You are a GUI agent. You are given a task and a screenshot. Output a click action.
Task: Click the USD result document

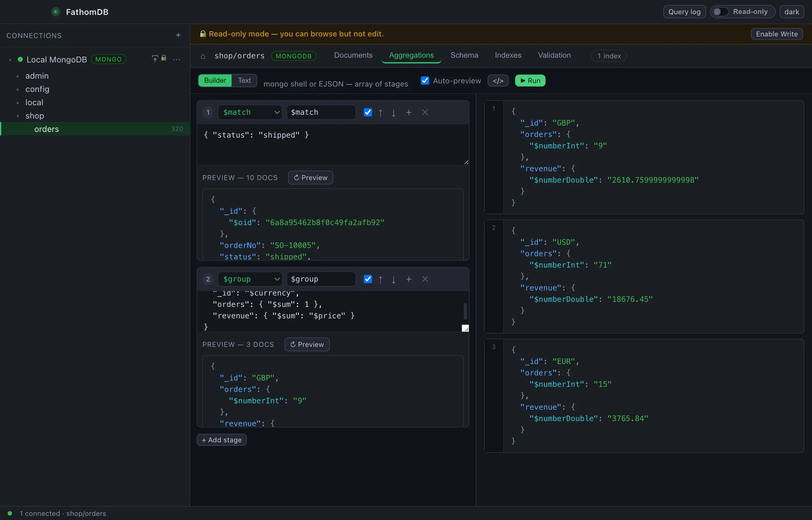tap(644, 276)
